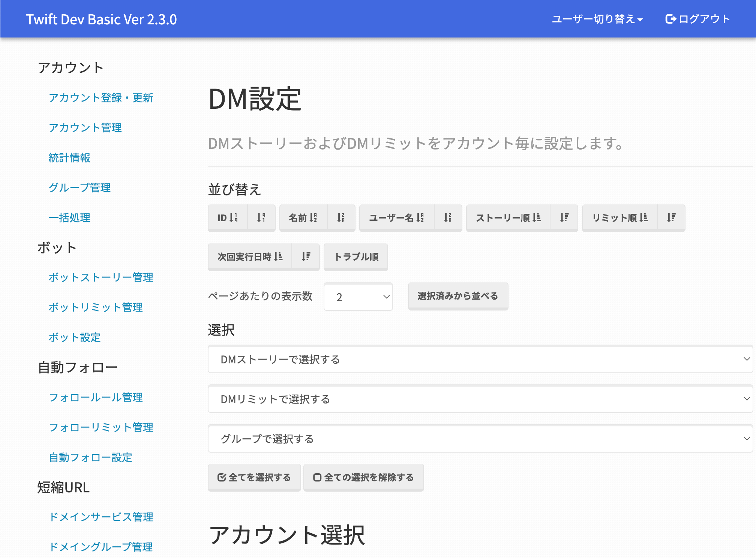Open ユーザー切り替え menu
This screenshot has width=756, height=558.
pyautogui.click(x=597, y=19)
